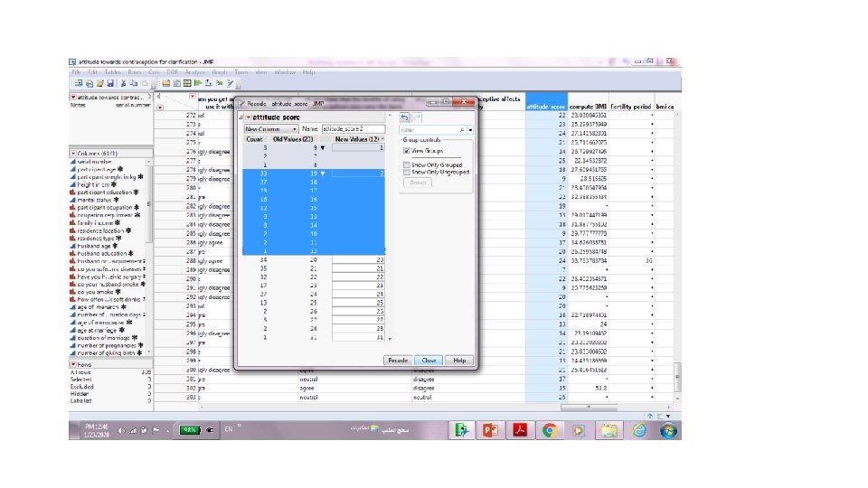Click the volume speaker tray icon
The width and height of the screenshot is (868, 488).
click(121, 430)
